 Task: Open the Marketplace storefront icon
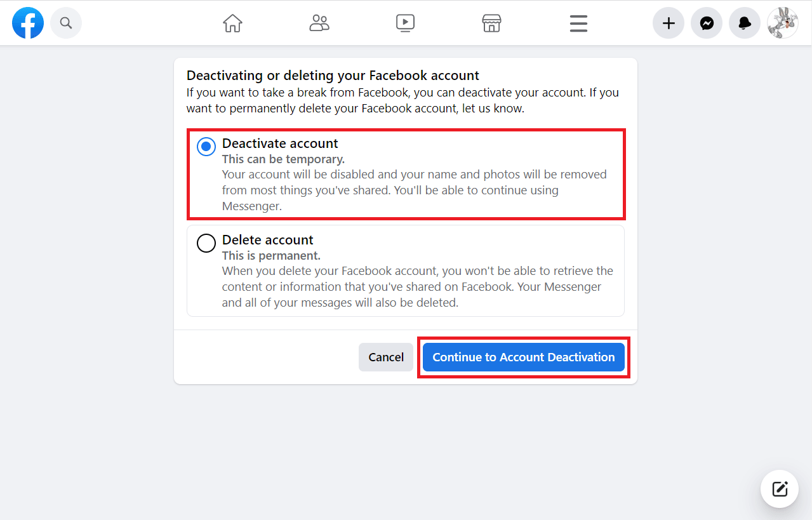491,23
